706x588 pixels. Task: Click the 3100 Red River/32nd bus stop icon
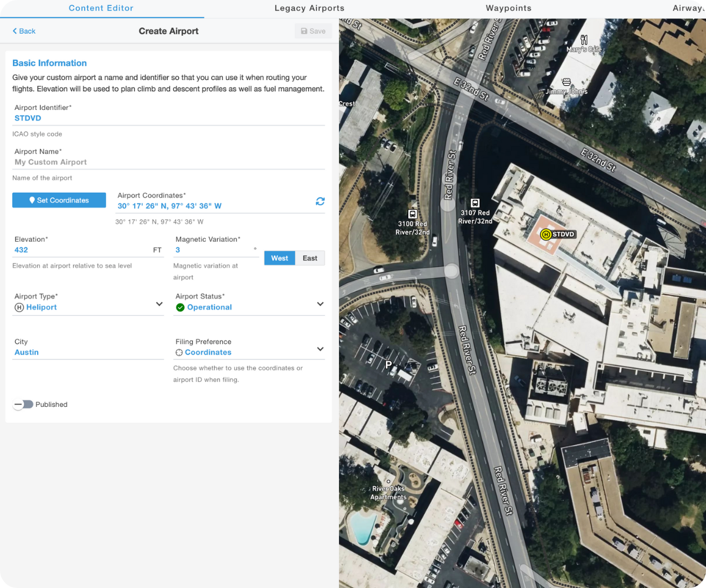[x=412, y=214]
